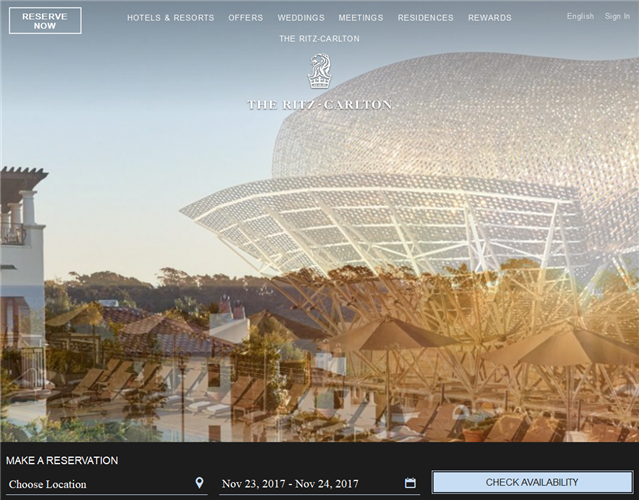The width and height of the screenshot is (639, 500).
Task: Go to the Offers menu item
Action: 245,18
